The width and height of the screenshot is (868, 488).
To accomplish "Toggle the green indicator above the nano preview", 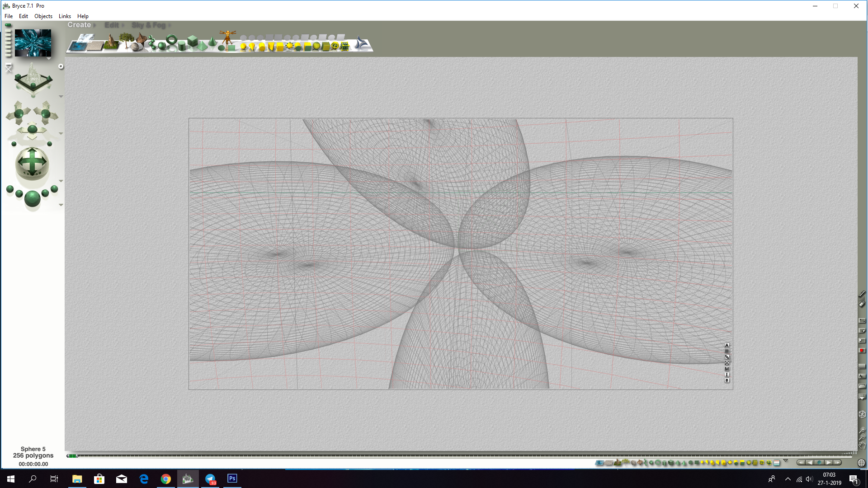I will (x=8, y=25).
